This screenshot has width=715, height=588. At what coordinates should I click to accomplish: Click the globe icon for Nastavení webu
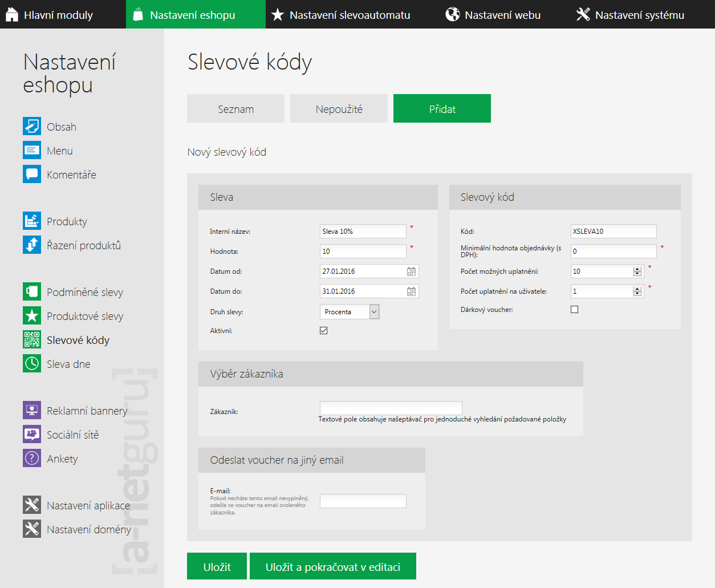[x=453, y=14]
